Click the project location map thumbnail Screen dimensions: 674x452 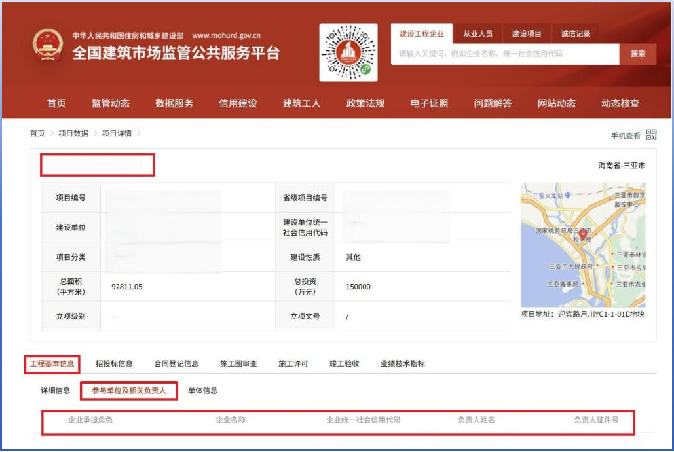583,245
